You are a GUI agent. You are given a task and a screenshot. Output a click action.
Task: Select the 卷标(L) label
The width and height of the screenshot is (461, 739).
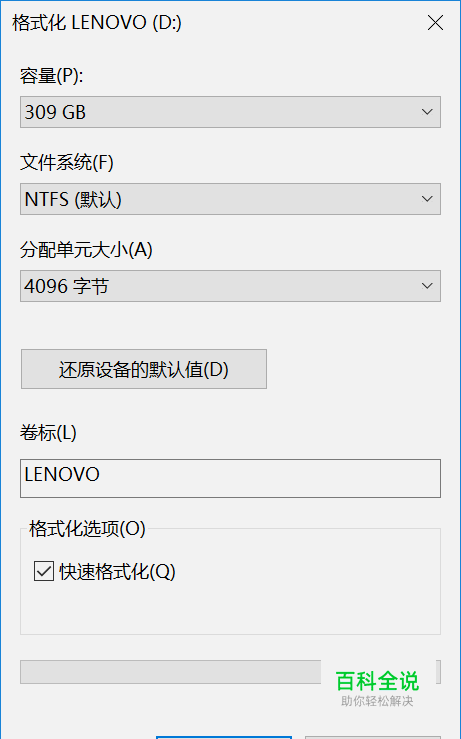coord(48,433)
